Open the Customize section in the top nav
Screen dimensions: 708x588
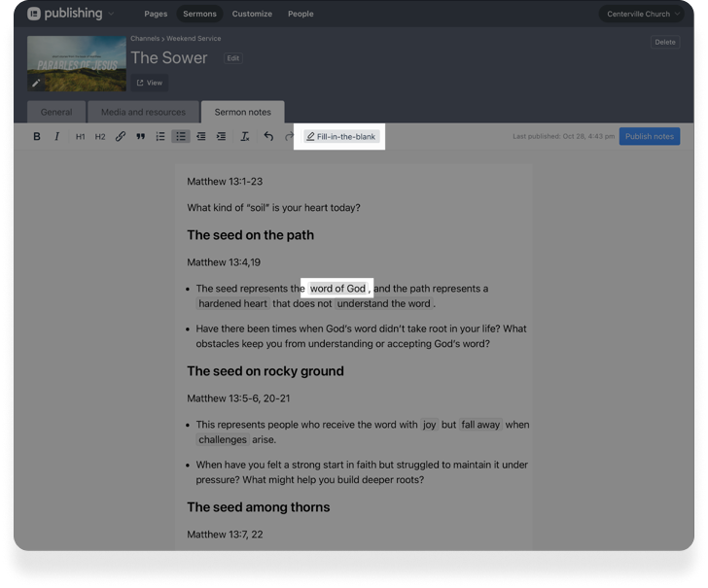click(252, 14)
